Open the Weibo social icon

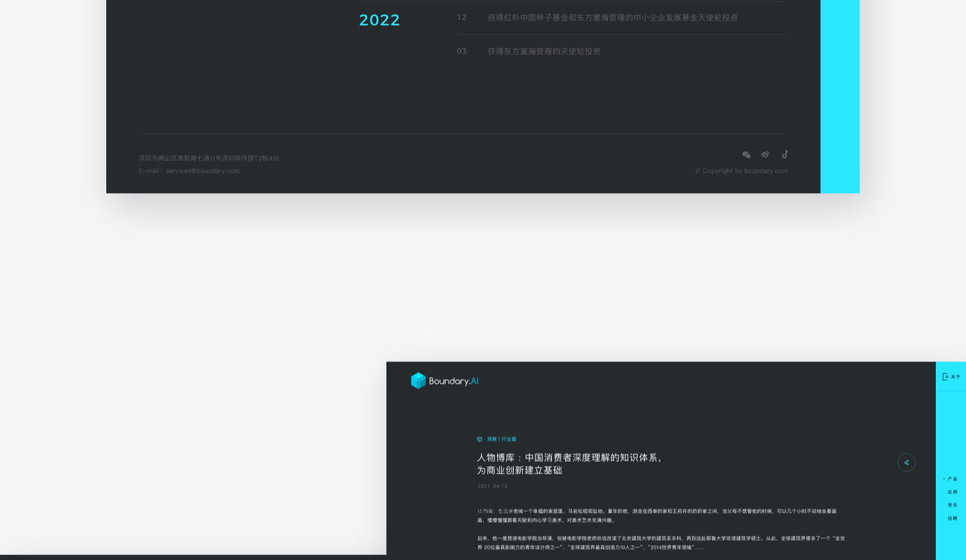point(765,154)
